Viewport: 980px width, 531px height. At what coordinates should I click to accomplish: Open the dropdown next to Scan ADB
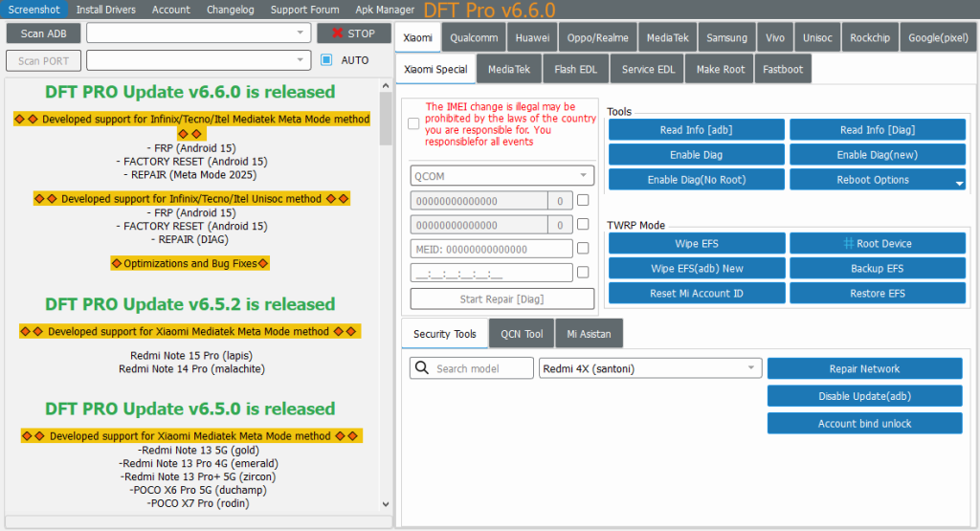point(301,33)
